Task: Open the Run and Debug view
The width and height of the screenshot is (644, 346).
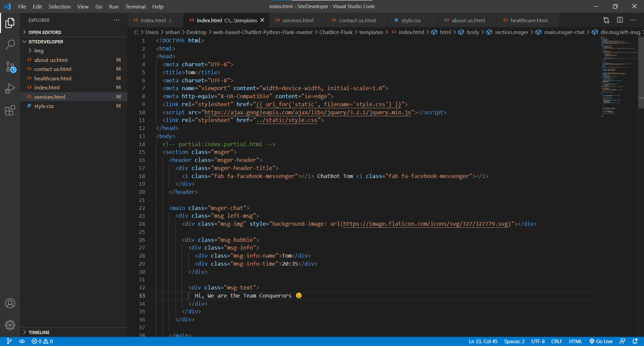Action: (x=10, y=89)
